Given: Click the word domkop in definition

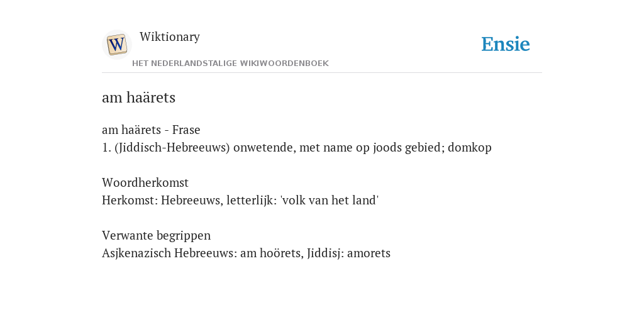Looking at the screenshot, I should click(469, 147).
